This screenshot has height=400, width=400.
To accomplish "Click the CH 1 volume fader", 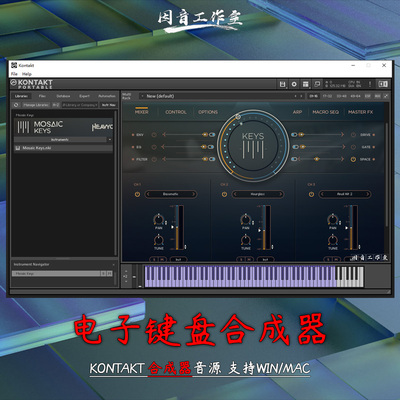I will pyautogui.click(x=177, y=227).
